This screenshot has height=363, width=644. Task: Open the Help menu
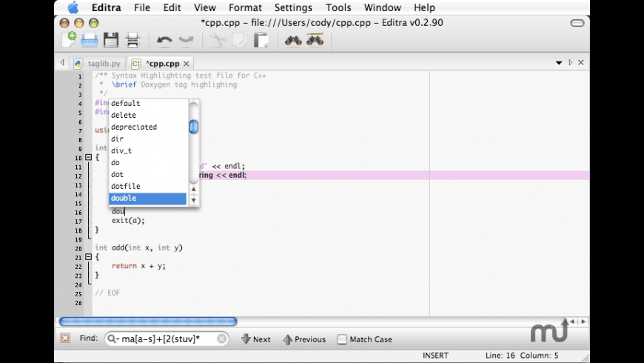coord(424,7)
